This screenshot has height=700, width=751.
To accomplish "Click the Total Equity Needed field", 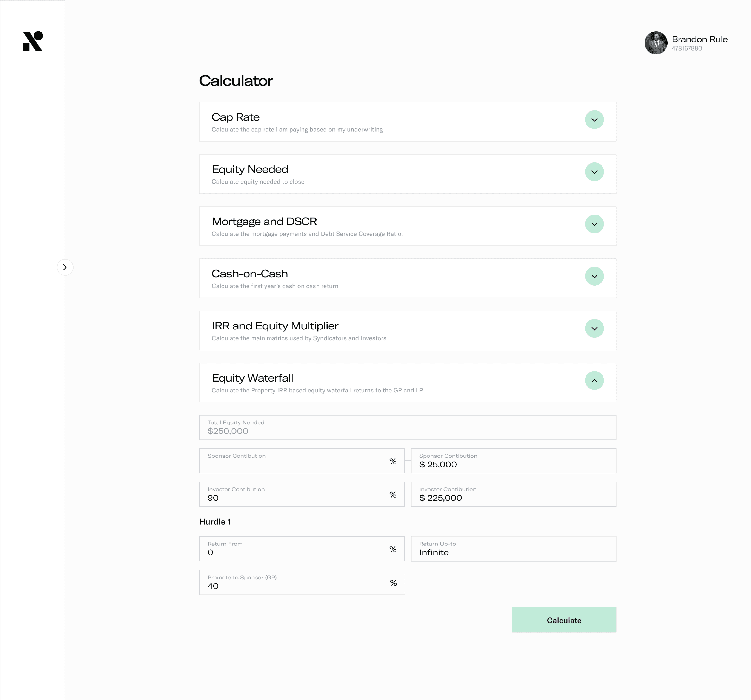I will pos(407,428).
